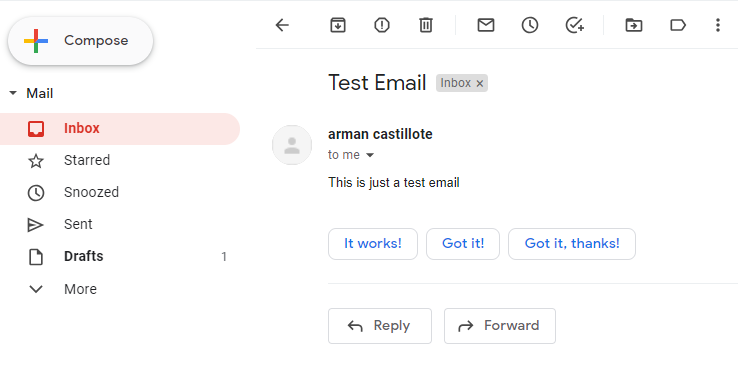Screen dimensions: 738x378
Task: Mark as unread with the envelope icon
Action: coord(486,25)
